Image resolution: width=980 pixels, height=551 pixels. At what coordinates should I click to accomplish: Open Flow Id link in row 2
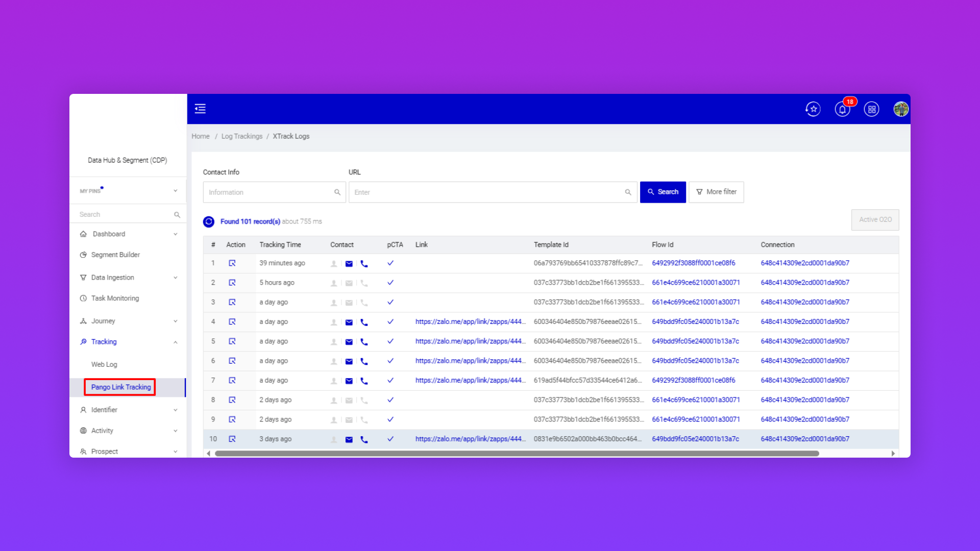695,283
